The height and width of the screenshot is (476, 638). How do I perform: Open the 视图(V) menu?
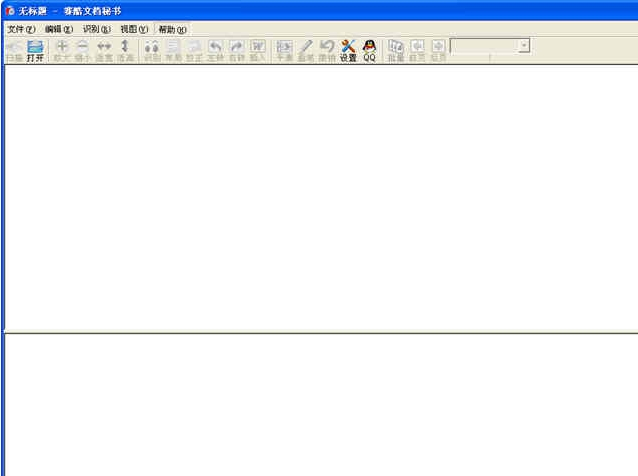pyautogui.click(x=134, y=29)
